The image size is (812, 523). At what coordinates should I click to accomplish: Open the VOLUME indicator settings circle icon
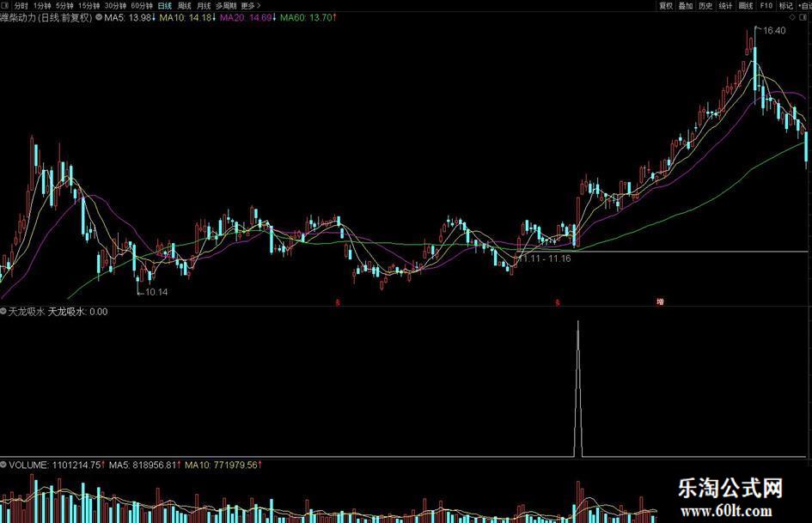(3, 465)
